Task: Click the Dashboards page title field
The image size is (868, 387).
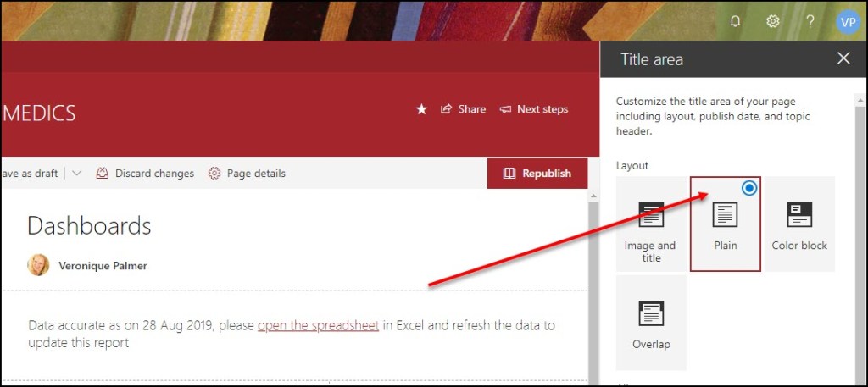Action: 90,226
